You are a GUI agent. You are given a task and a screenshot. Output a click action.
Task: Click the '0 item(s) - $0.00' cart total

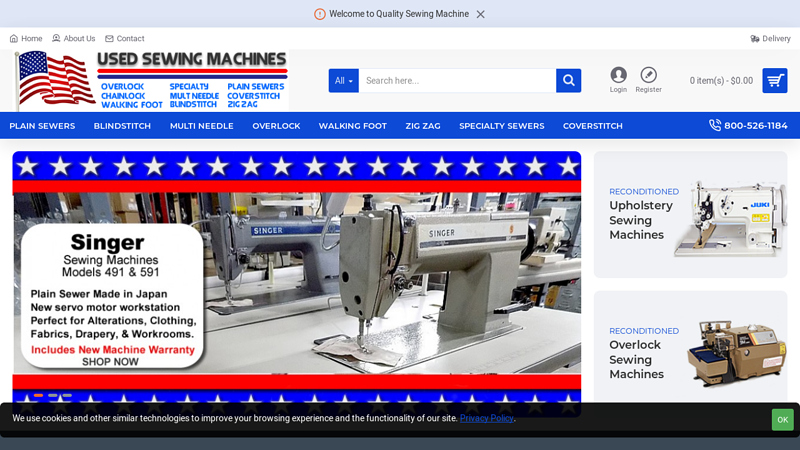click(x=721, y=81)
